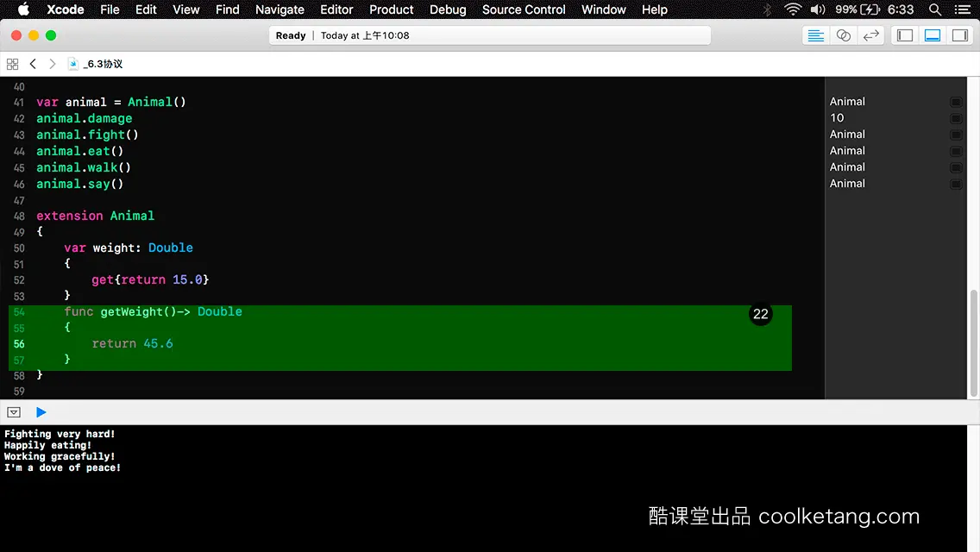Click the 'get{return 15.0}' code line
The image size is (980, 552).
point(150,279)
